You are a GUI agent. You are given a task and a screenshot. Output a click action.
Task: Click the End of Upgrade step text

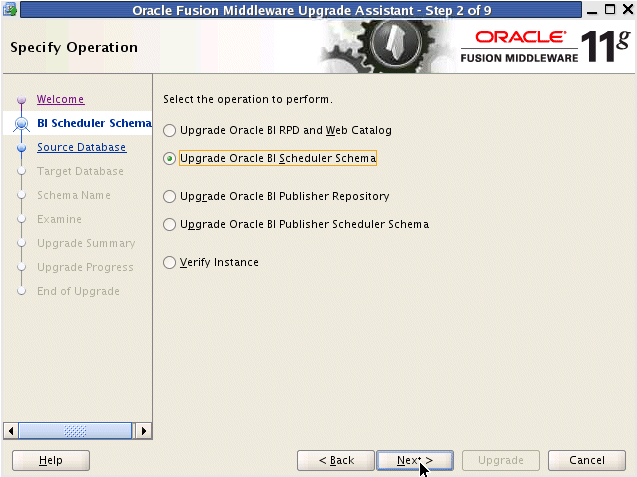point(78,291)
